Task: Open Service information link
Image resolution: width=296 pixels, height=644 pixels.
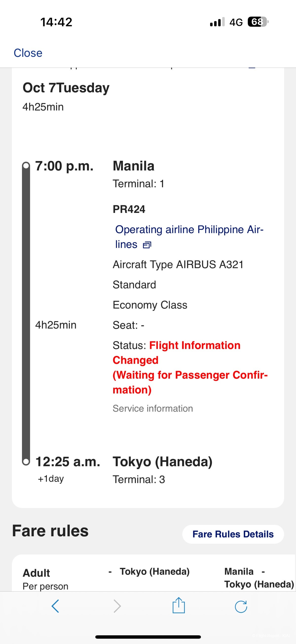Action: coord(152,408)
